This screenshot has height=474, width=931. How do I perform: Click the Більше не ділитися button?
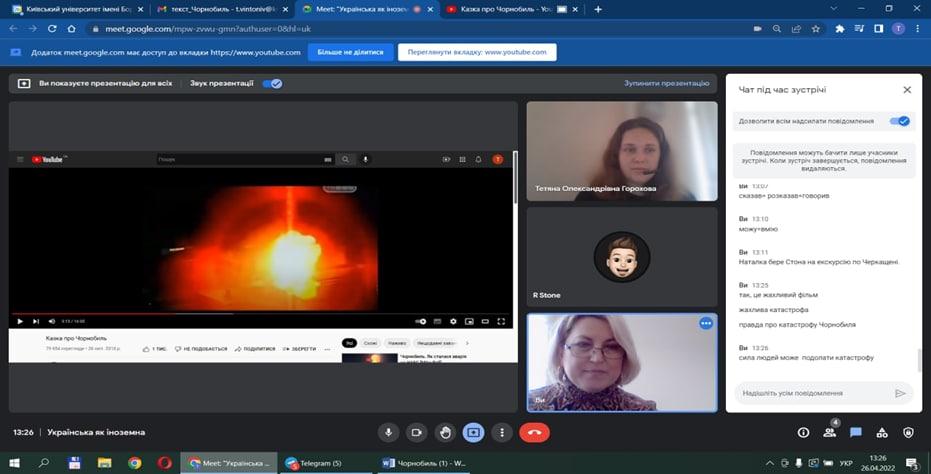[x=350, y=52]
